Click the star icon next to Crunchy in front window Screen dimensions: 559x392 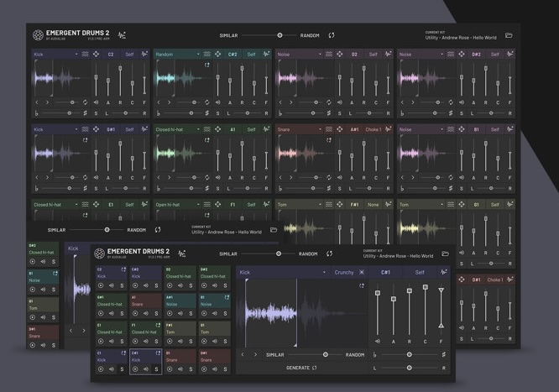tap(362, 272)
